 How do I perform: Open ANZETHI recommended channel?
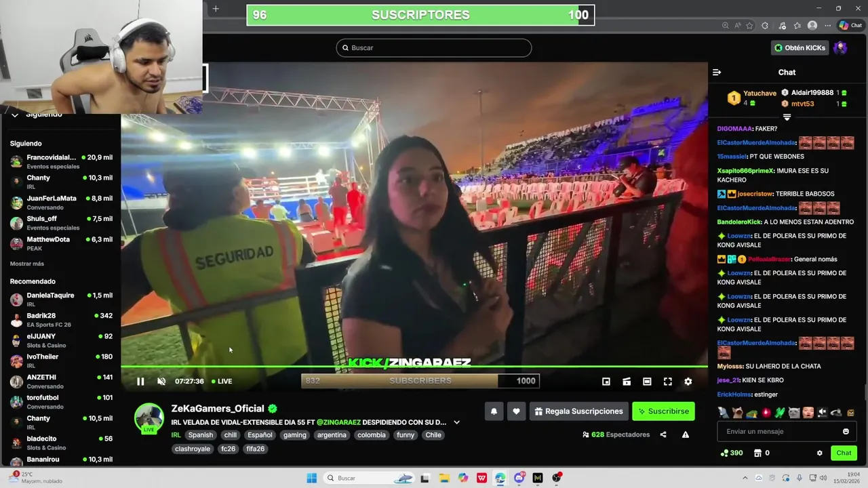coord(61,382)
